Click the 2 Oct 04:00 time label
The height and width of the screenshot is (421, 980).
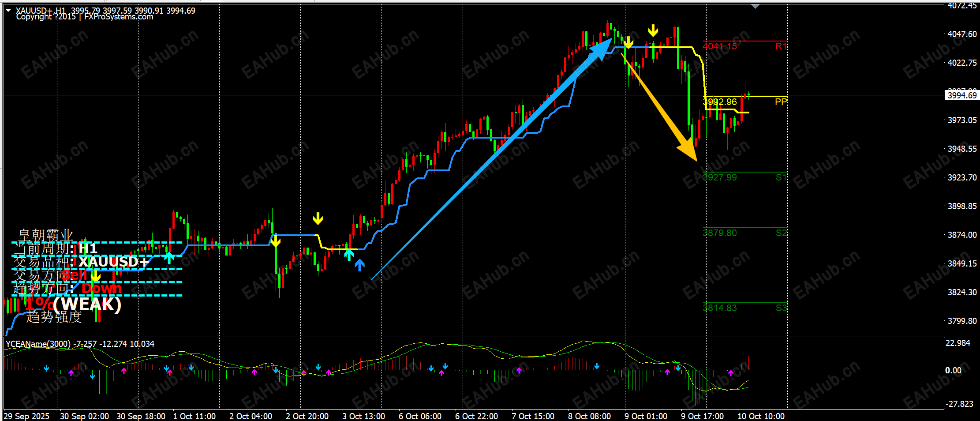pos(251,416)
